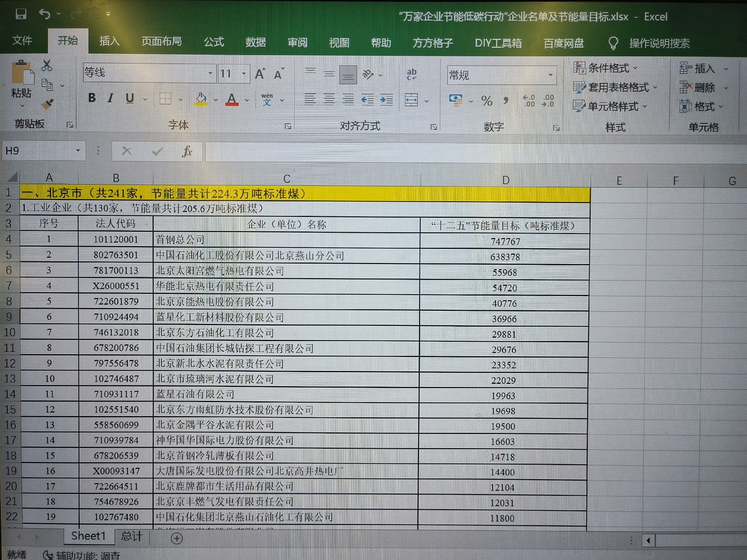Click the decrease decimal icon
The width and height of the screenshot is (747, 560).
(x=548, y=101)
